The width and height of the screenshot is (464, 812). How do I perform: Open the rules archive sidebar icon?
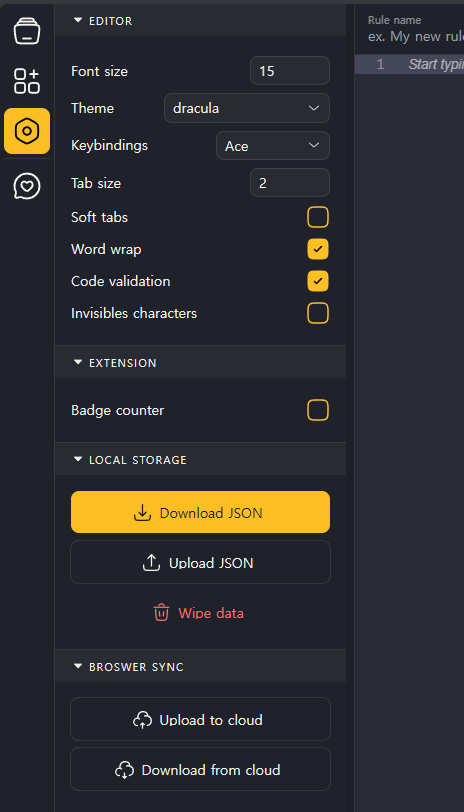click(27, 31)
